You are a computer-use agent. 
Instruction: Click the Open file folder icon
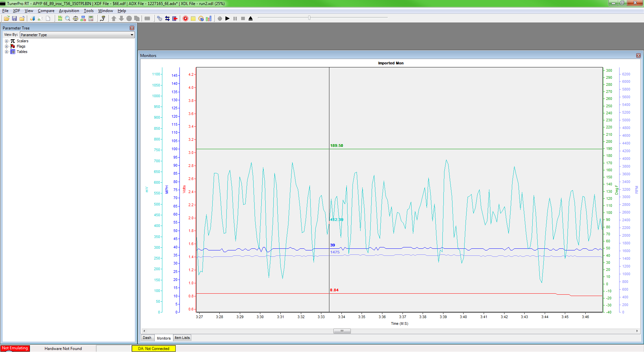tap(6, 18)
